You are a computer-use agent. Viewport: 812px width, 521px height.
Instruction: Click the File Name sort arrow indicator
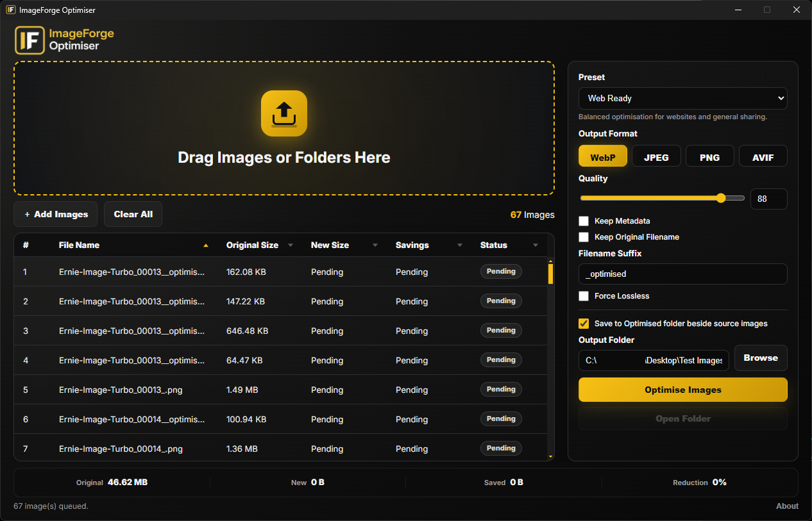[206, 245]
